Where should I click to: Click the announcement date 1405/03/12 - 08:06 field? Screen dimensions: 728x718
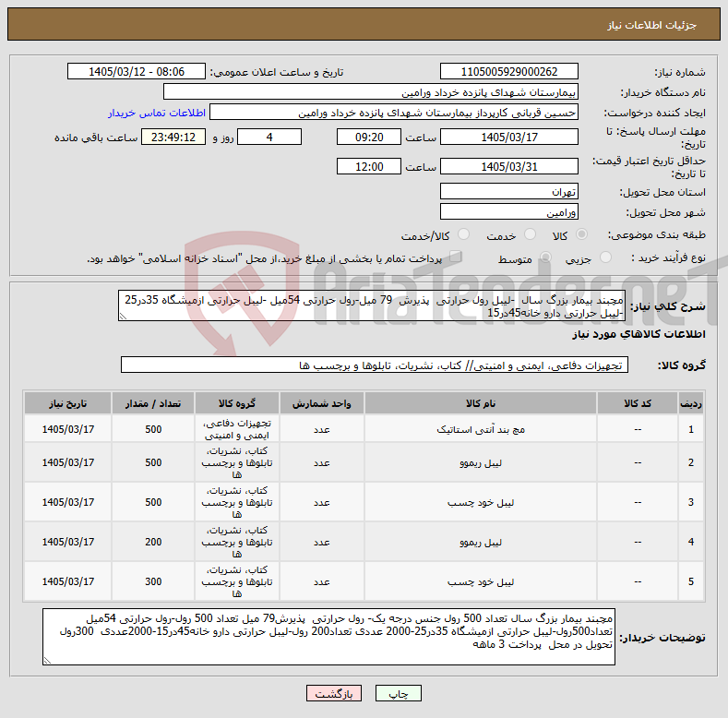click(x=137, y=71)
